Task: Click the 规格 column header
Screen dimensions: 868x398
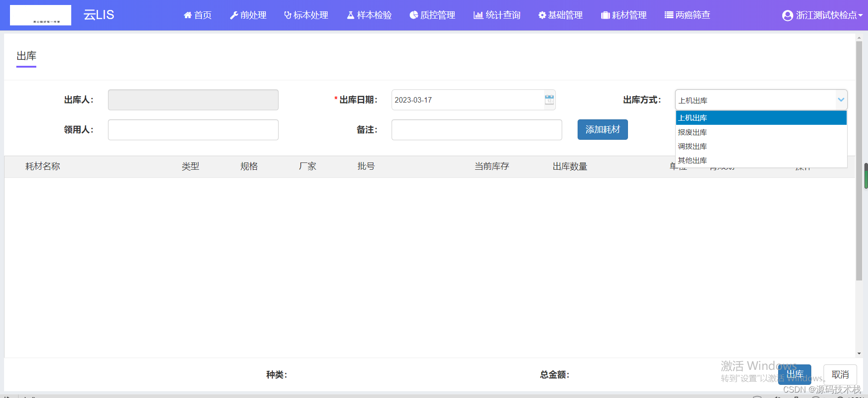Action: pos(249,167)
